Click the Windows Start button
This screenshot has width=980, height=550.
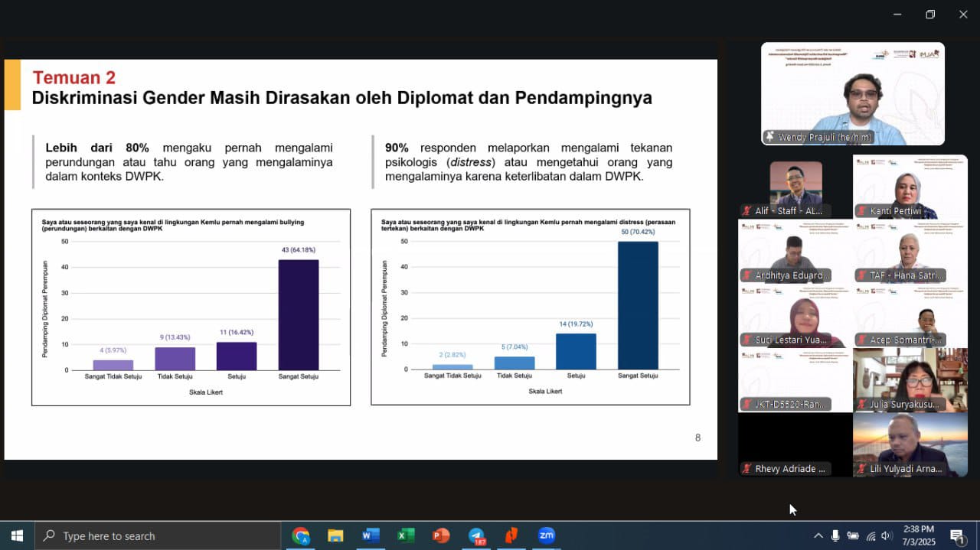[17, 535]
